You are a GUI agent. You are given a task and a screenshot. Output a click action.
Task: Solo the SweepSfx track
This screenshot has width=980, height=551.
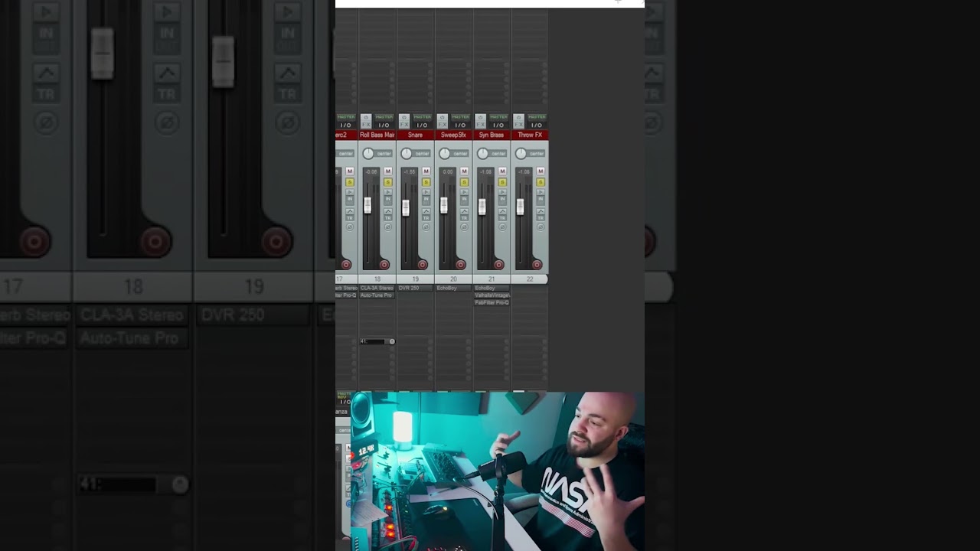tap(465, 182)
